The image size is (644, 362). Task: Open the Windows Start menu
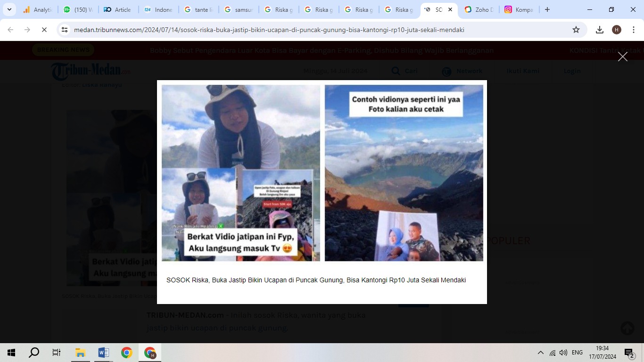coord(11,353)
